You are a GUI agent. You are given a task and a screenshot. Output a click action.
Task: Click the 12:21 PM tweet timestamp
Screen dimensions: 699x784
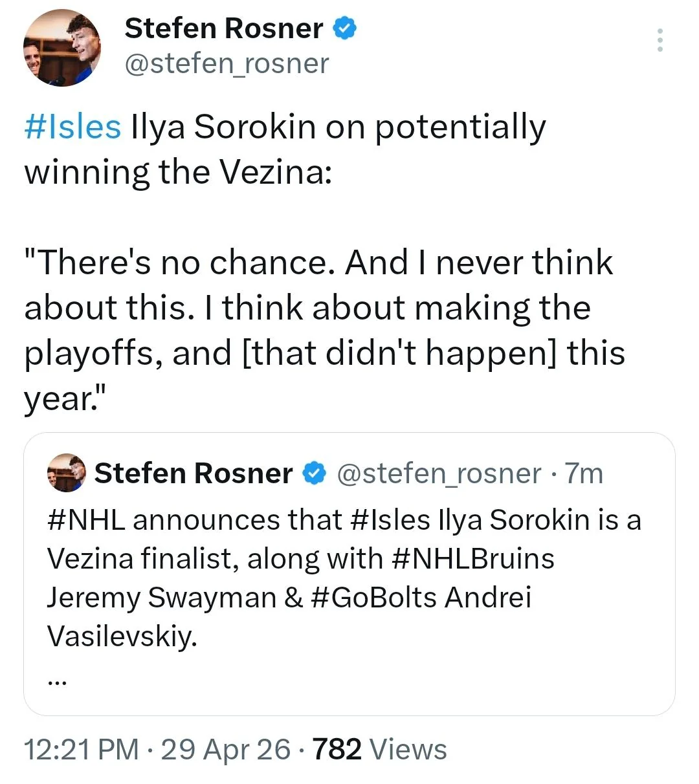tap(81, 749)
